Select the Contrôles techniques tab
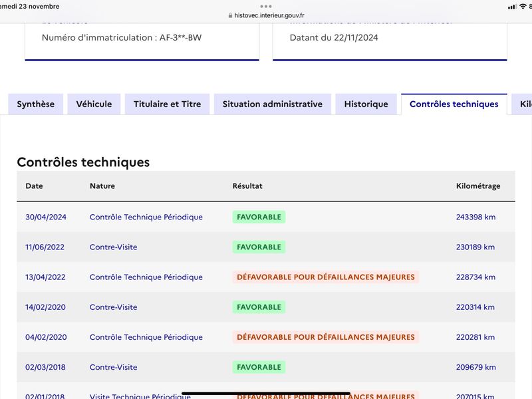The image size is (532, 399). [454, 104]
